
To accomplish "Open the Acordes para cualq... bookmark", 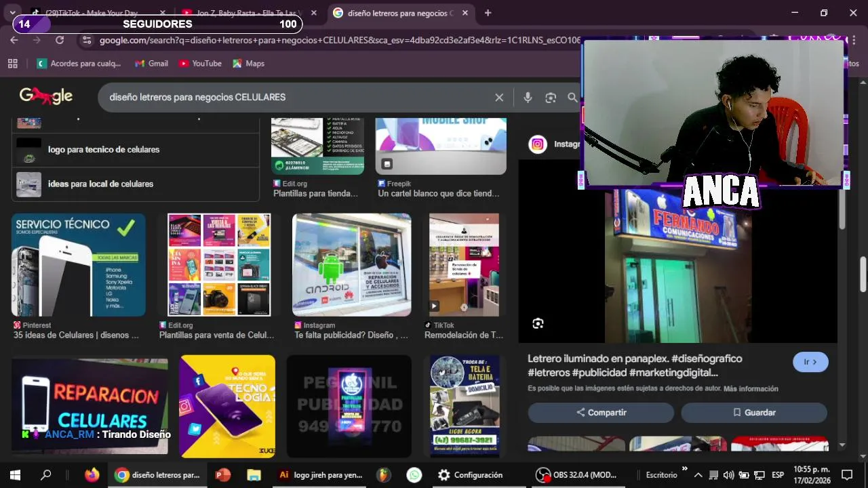I will click(79, 63).
